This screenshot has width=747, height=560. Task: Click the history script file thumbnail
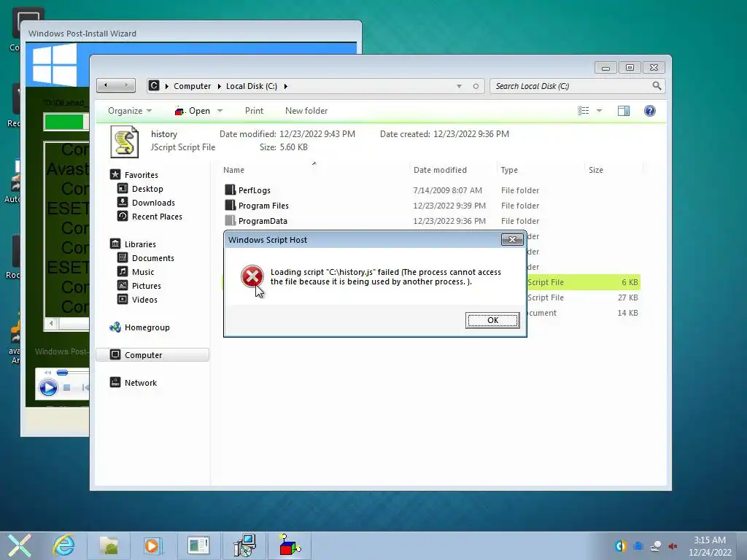coord(124,141)
